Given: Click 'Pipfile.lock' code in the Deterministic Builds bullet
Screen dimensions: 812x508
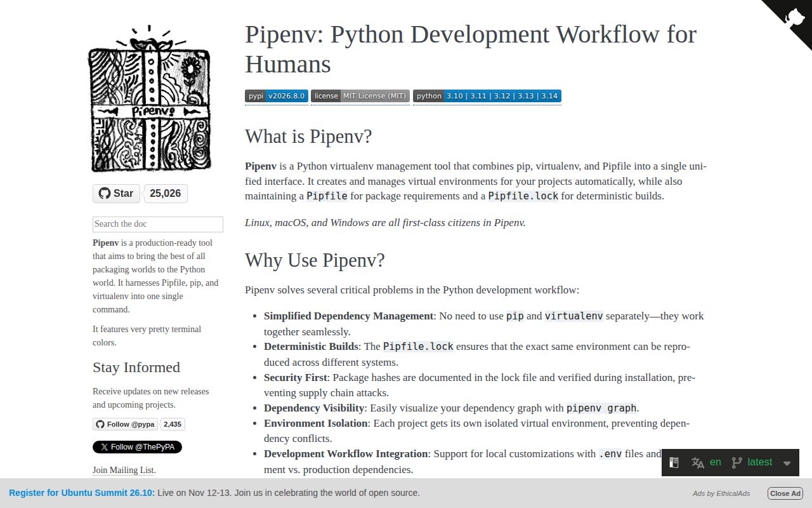Looking at the screenshot, I should tap(418, 347).
